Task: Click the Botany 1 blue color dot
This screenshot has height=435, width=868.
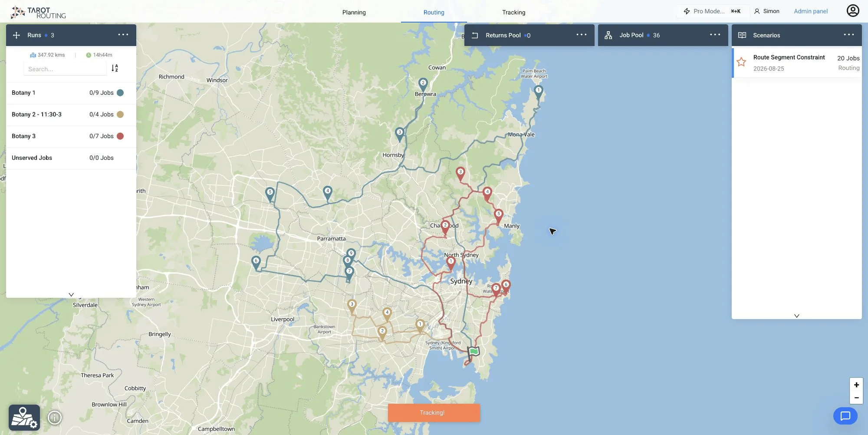Action: pyautogui.click(x=120, y=92)
